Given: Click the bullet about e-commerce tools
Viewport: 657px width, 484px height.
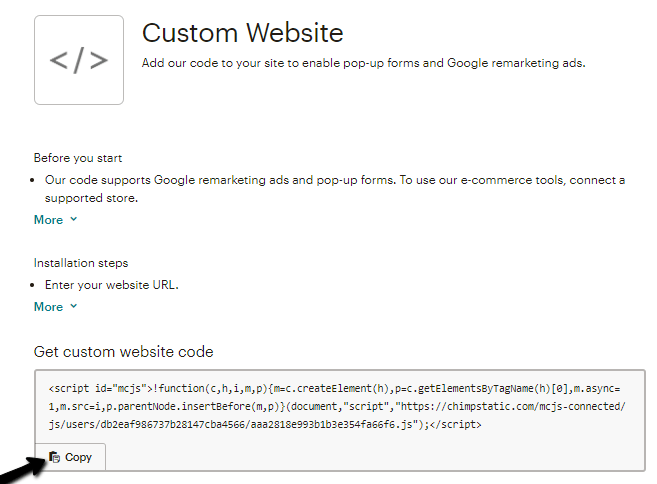Looking at the screenshot, I should [335, 189].
